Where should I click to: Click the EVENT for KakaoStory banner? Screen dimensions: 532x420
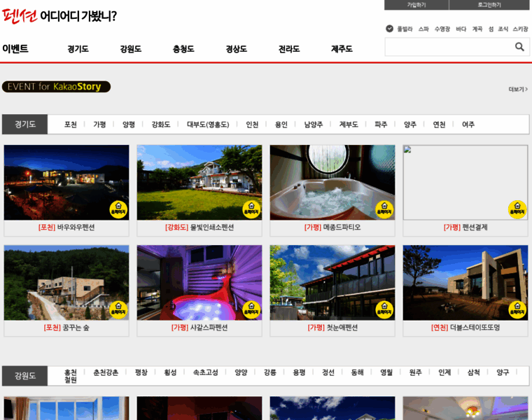(56, 87)
